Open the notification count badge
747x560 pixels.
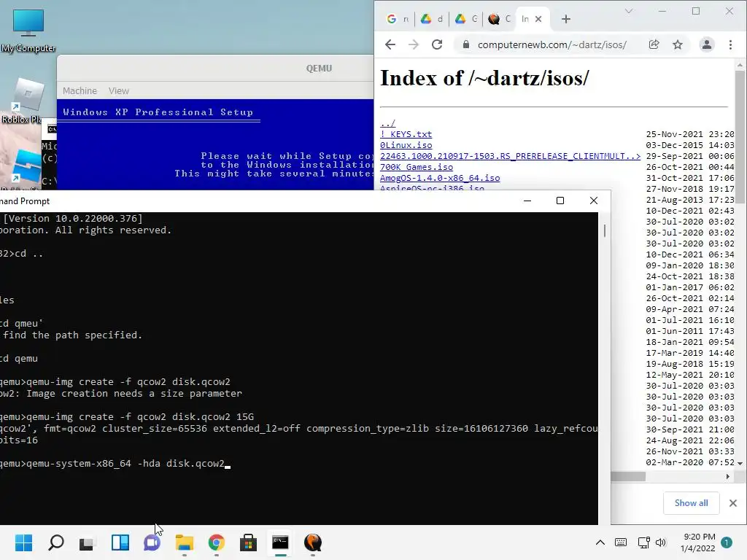coord(727,542)
